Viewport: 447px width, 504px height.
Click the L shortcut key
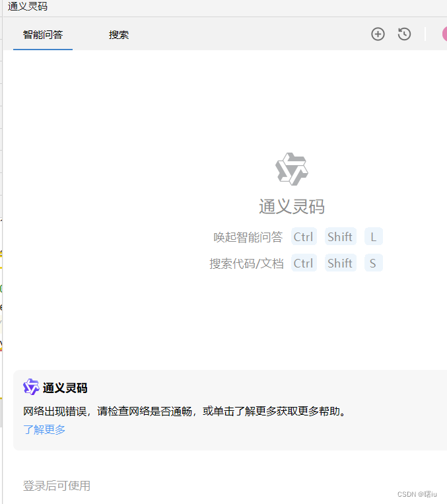(x=374, y=236)
